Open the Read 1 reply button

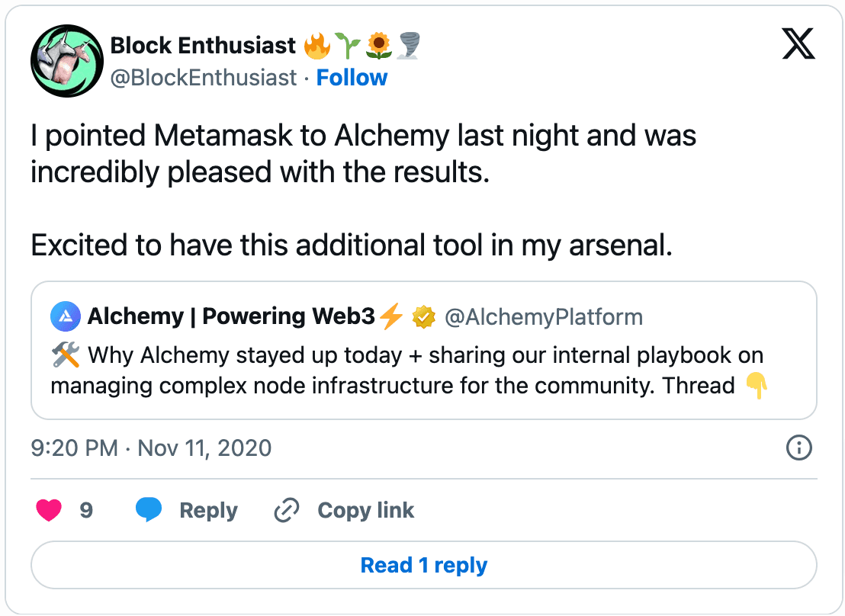click(423, 565)
